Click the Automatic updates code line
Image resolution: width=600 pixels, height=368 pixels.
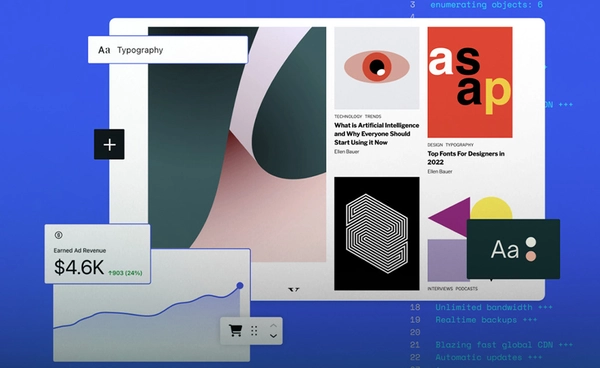coord(489,357)
